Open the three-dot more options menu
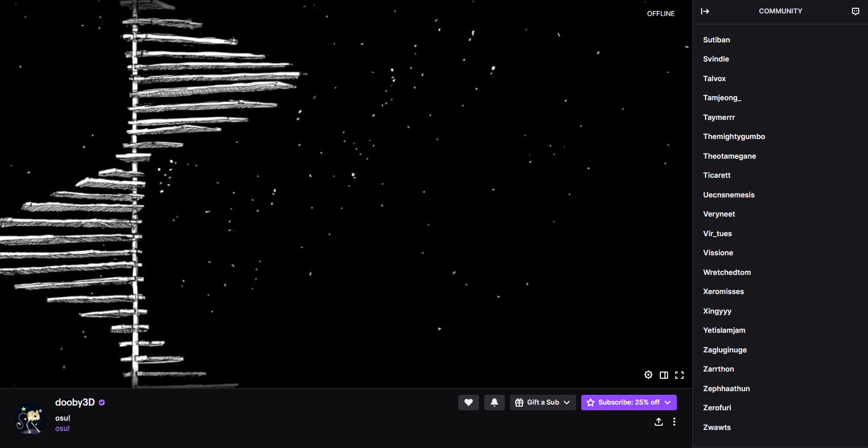 674,422
